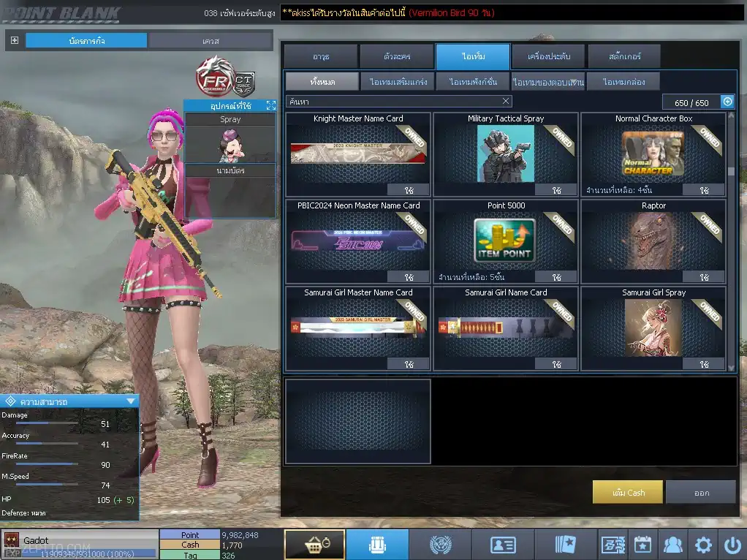Screen dimensions: 747x560
Task: Switch to the อาวุธ weapons tab
Action: coord(321,56)
